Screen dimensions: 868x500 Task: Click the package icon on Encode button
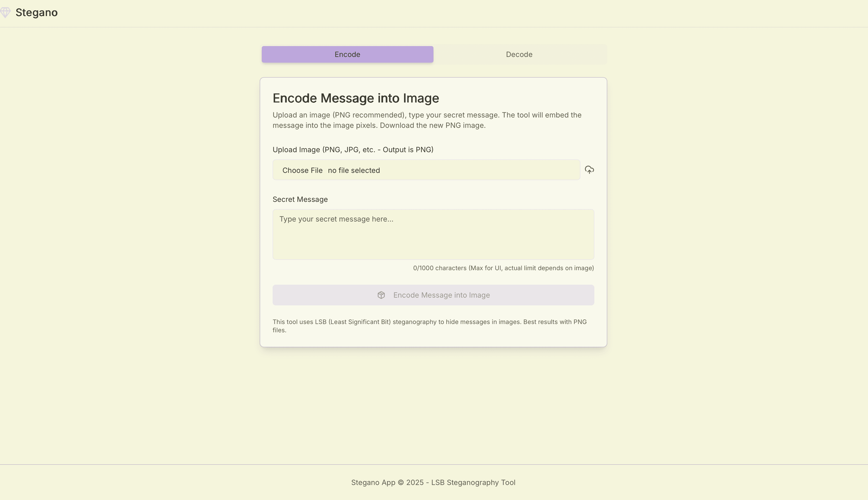381,295
